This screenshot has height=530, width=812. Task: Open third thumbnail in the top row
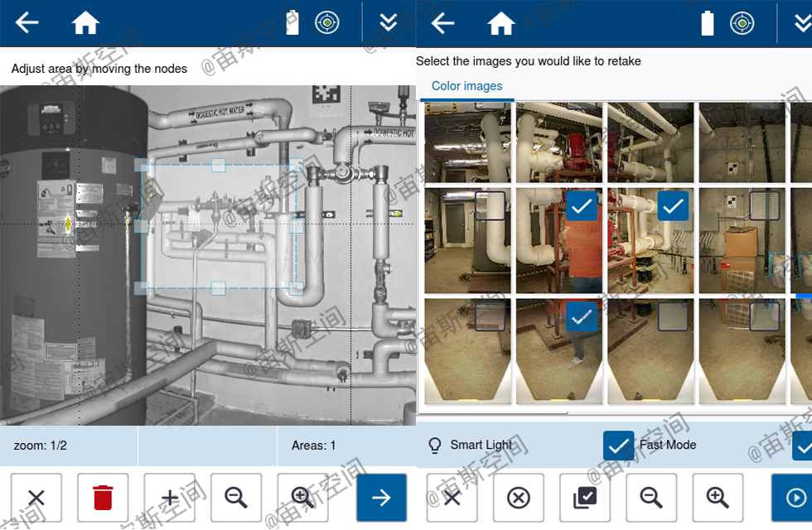pos(651,142)
